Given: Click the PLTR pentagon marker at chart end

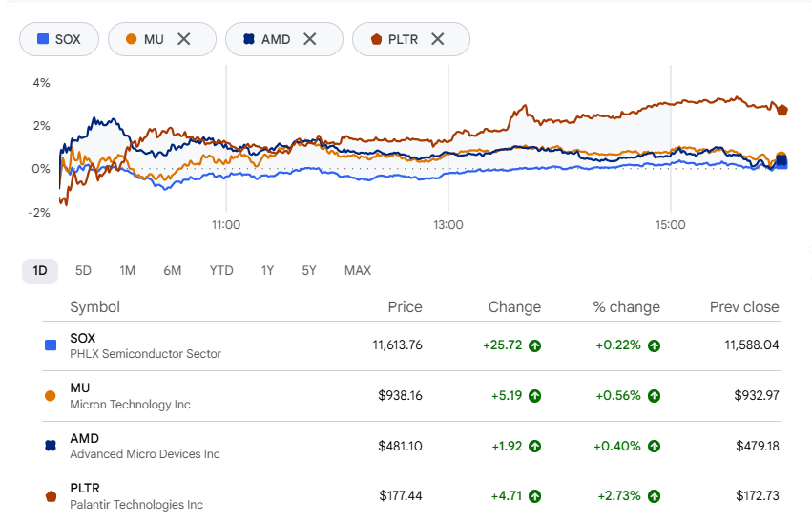Looking at the screenshot, I should (782, 110).
